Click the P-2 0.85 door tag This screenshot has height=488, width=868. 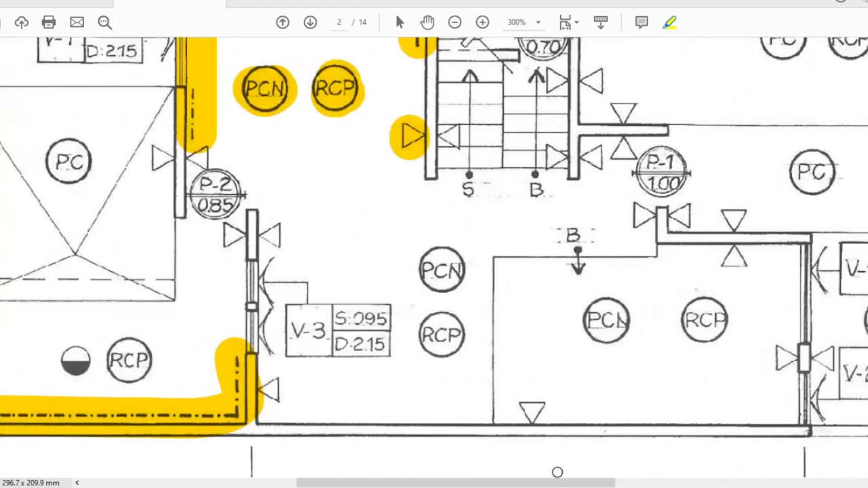click(216, 195)
